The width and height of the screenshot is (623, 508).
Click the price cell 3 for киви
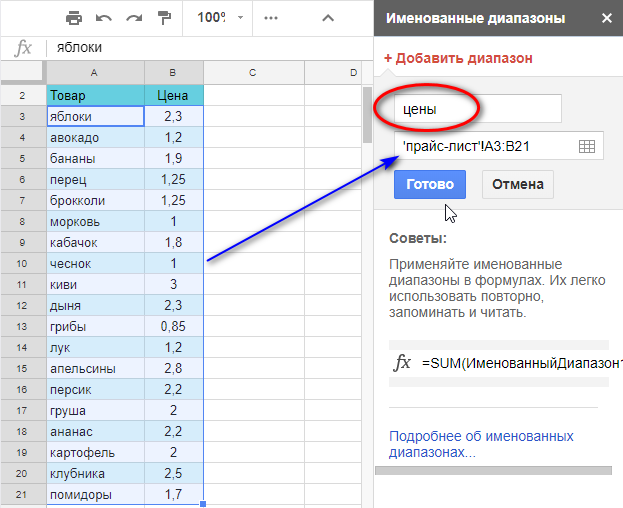[174, 285]
